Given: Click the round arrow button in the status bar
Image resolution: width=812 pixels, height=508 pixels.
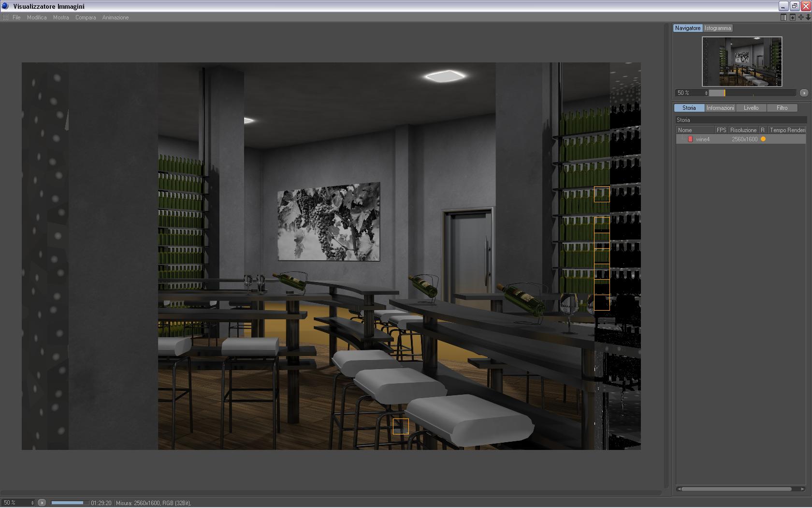Looking at the screenshot, I should pyautogui.click(x=42, y=503).
